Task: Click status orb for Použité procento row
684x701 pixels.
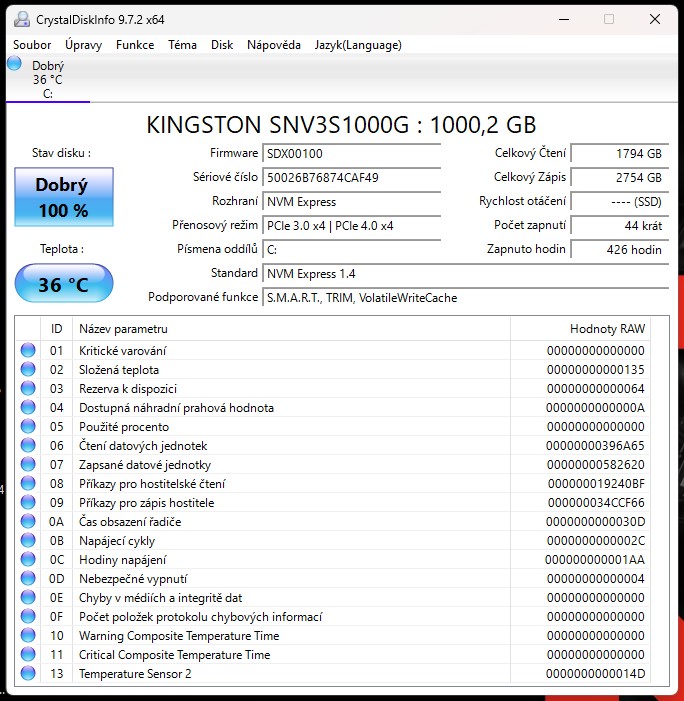Action: (28, 427)
